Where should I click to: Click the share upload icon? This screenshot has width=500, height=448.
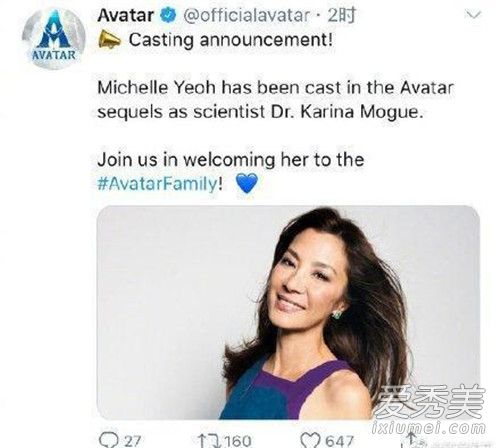tap(411, 439)
